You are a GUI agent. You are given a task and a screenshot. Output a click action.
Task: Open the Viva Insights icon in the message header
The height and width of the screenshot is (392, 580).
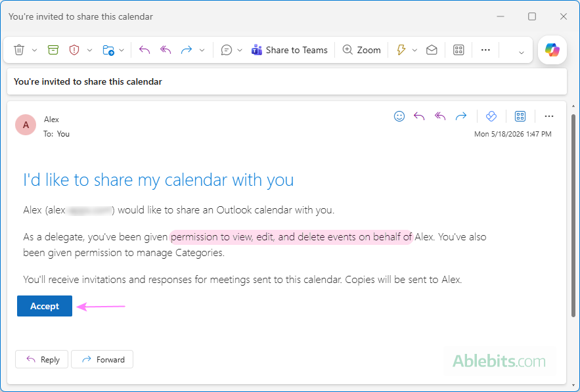click(x=491, y=116)
